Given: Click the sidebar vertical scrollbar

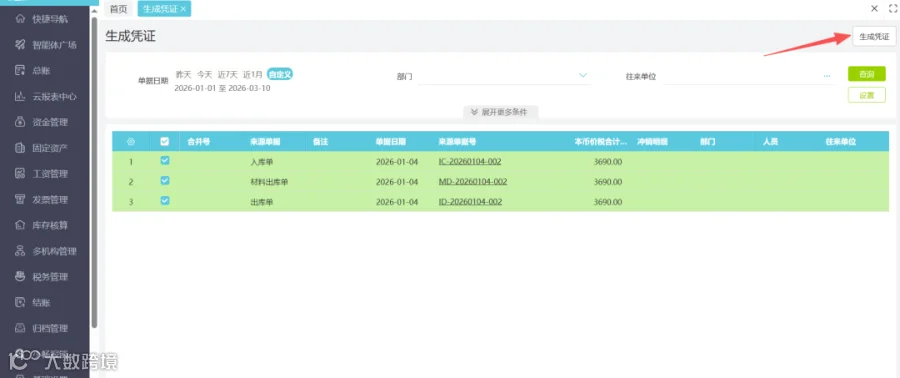Looking at the screenshot, I should pos(94,172).
